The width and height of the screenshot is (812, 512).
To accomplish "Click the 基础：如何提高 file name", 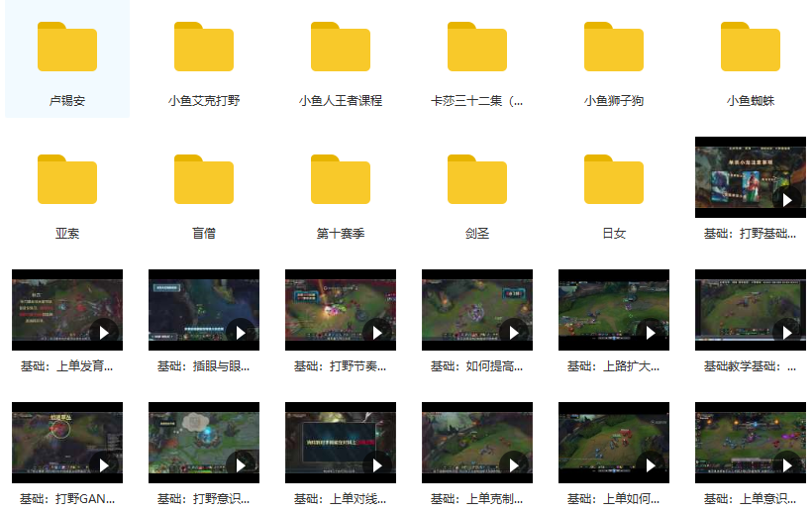I will [477, 366].
